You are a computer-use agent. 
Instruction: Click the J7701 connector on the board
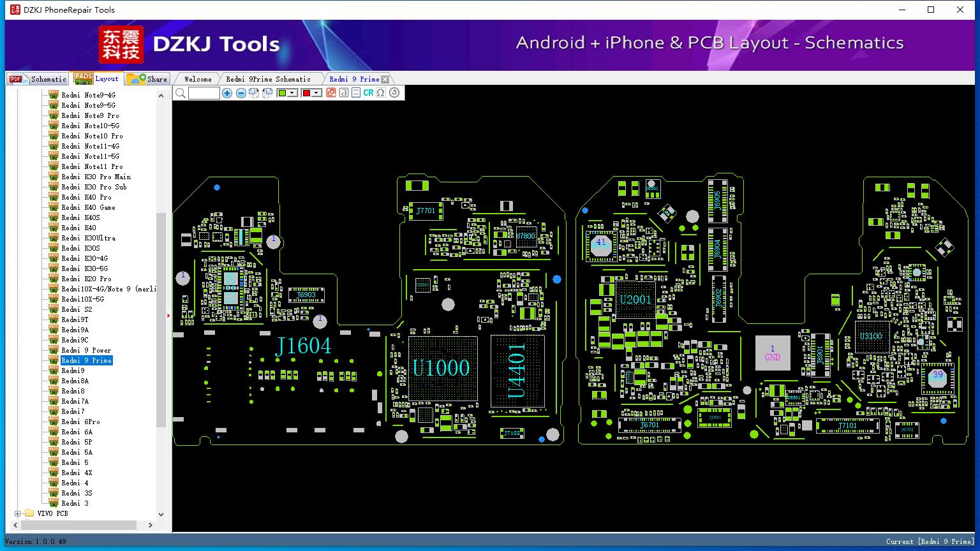pyautogui.click(x=426, y=210)
